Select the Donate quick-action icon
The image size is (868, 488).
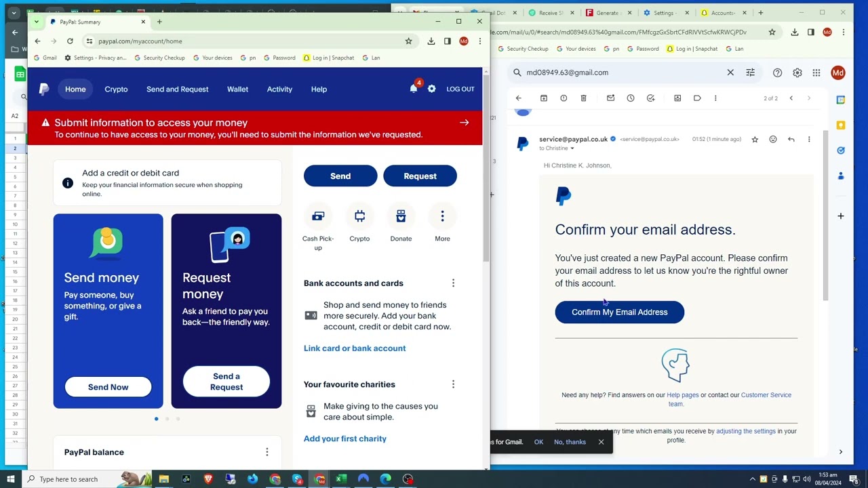pyautogui.click(x=401, y=216)
